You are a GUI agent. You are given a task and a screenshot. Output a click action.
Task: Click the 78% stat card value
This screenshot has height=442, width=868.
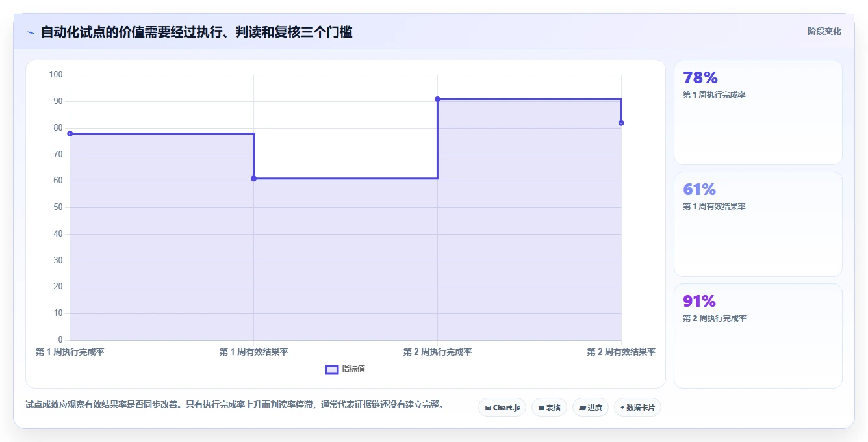[700, 78]
